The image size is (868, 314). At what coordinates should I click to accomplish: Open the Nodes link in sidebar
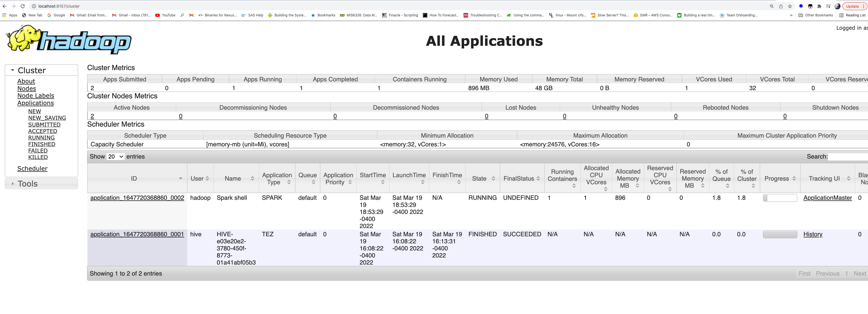(27, 88)
